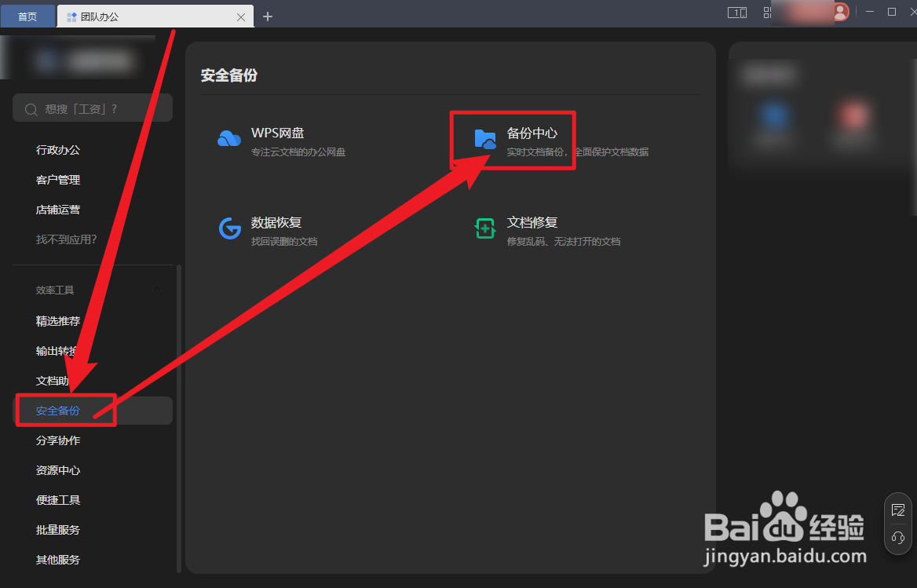Select 客户管理 in the sidebar

click(57, 179)
